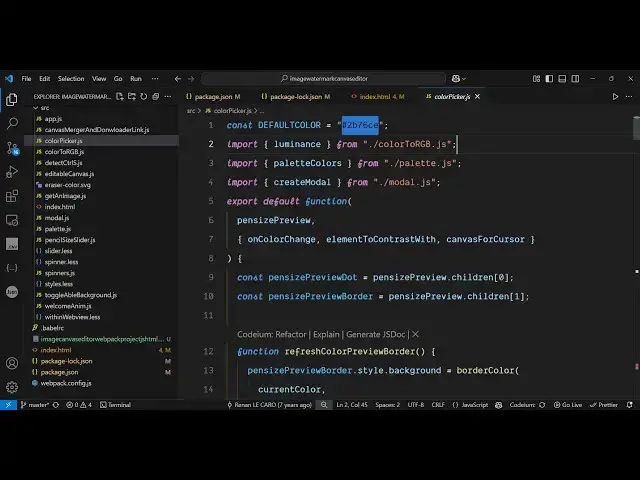Open the View menu
Screen dimensions: 640x480
click(99, 78)
